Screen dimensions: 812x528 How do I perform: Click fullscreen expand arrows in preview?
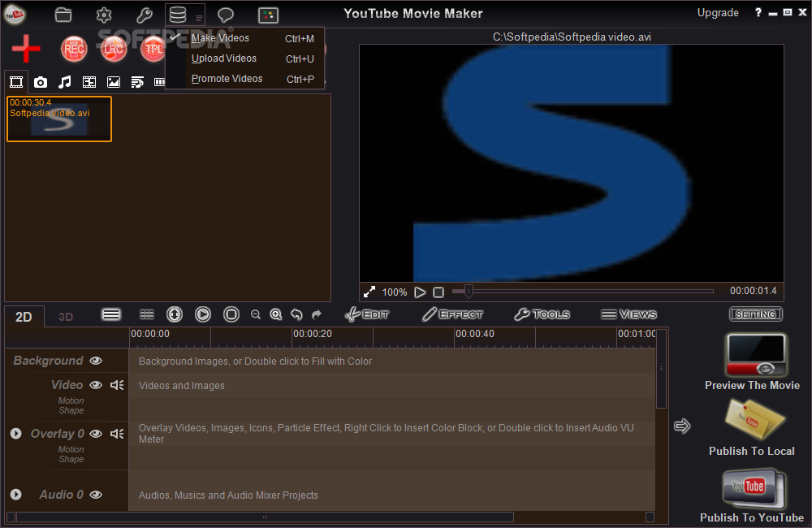tap(369, 292)
